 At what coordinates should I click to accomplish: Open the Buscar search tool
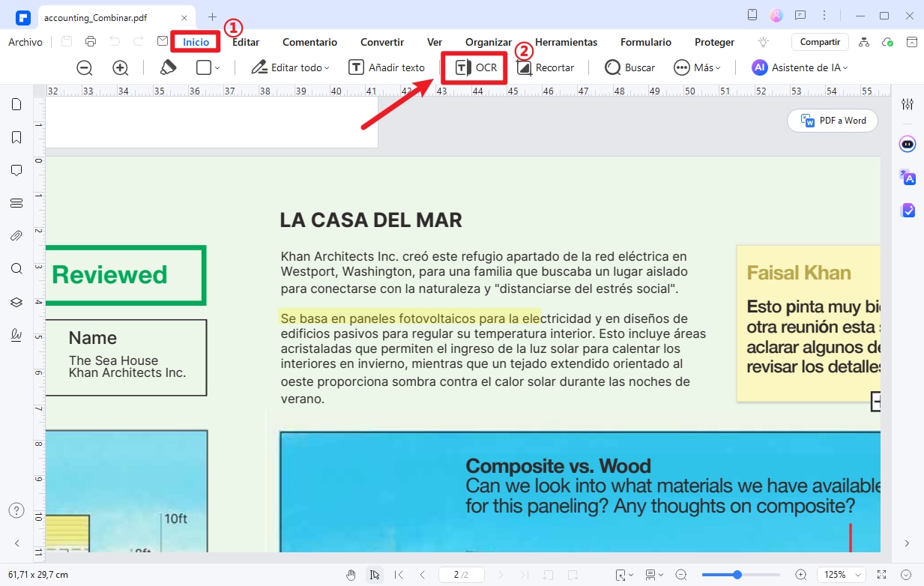click(630, 67)
